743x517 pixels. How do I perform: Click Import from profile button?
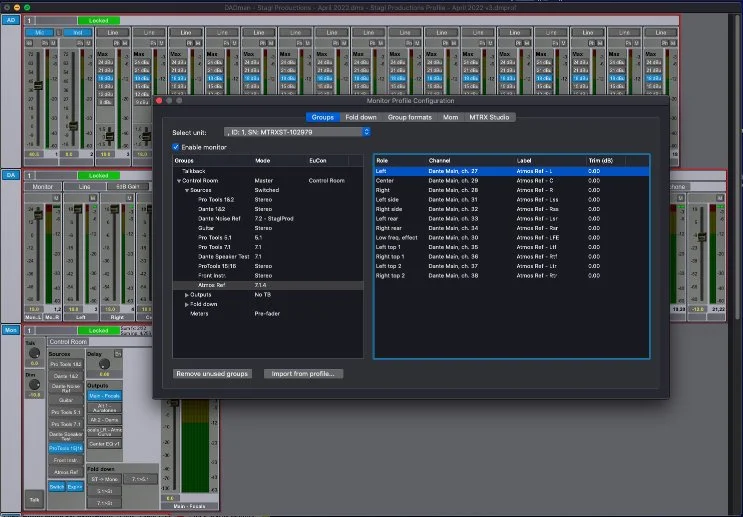point(304,373)
